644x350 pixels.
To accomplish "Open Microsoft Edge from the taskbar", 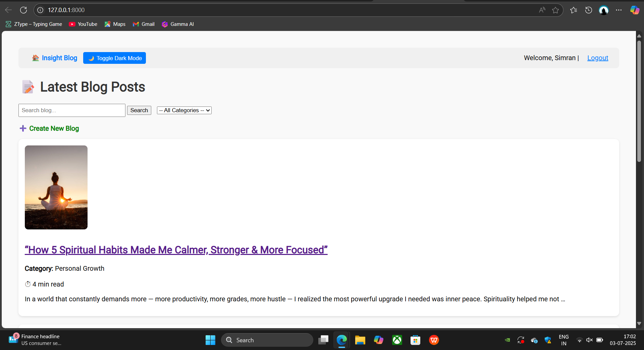I will coord(342,340).
